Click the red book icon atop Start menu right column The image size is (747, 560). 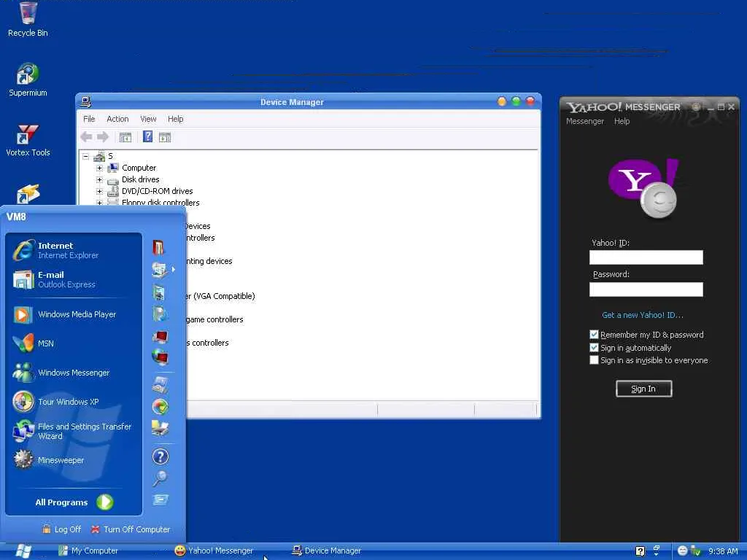coord(158,247)
